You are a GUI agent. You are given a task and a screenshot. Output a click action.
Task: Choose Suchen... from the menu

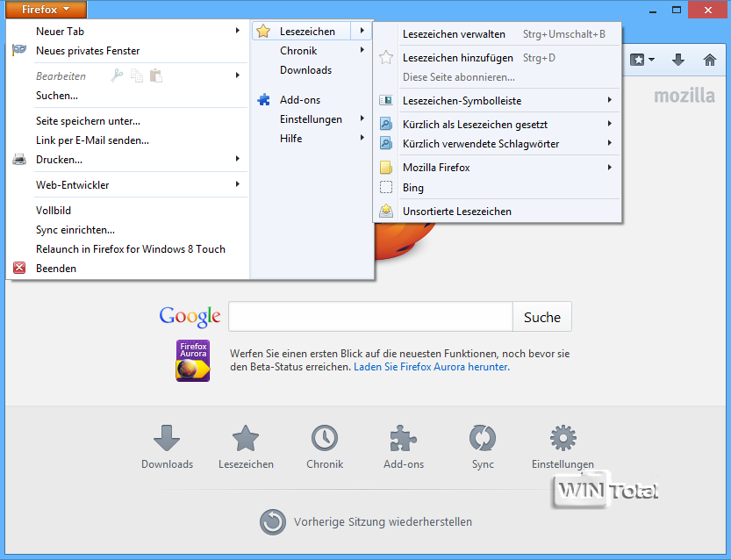[57, 96]
